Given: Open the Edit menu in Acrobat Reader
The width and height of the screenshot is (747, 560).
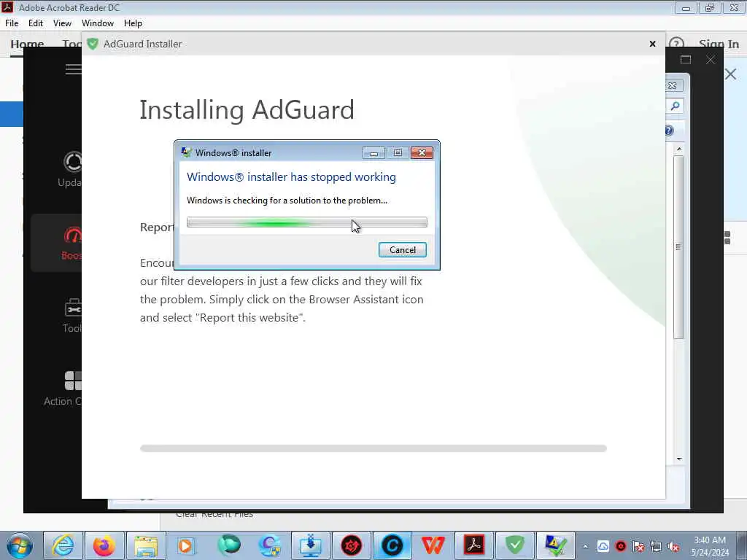Looking at the screenshot, I should click(36, 23).
